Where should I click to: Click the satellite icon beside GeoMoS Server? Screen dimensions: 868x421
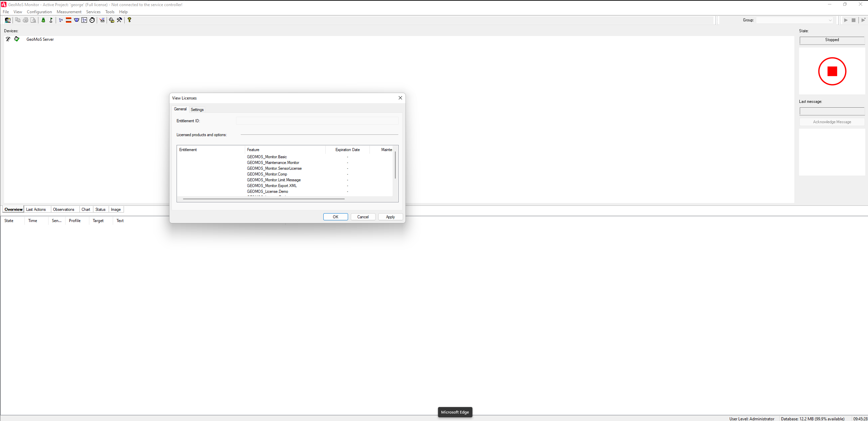click(x=8, y=39)
